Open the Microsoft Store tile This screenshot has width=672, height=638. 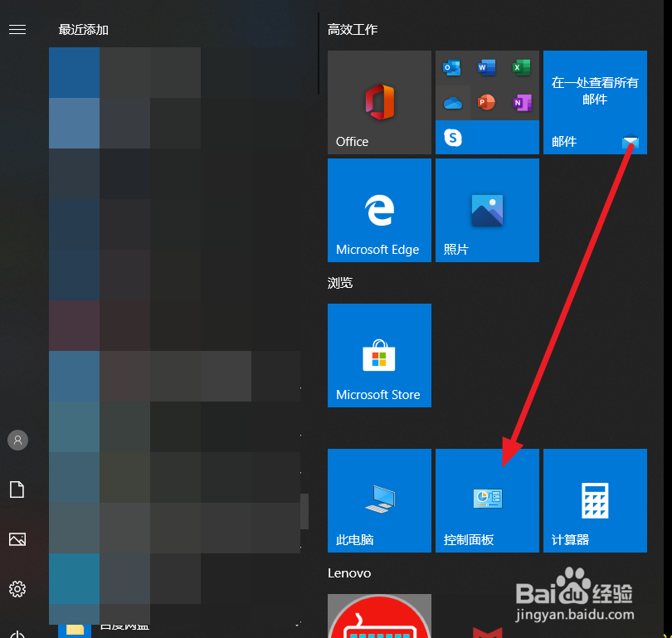[379, 356]
